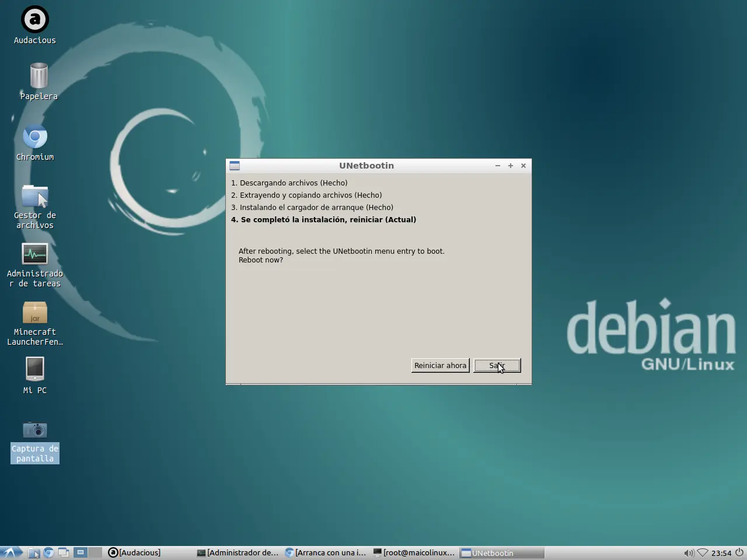Open the Audacious desktop icon
The width and height of the screenshot is (747, 560).
35,26
